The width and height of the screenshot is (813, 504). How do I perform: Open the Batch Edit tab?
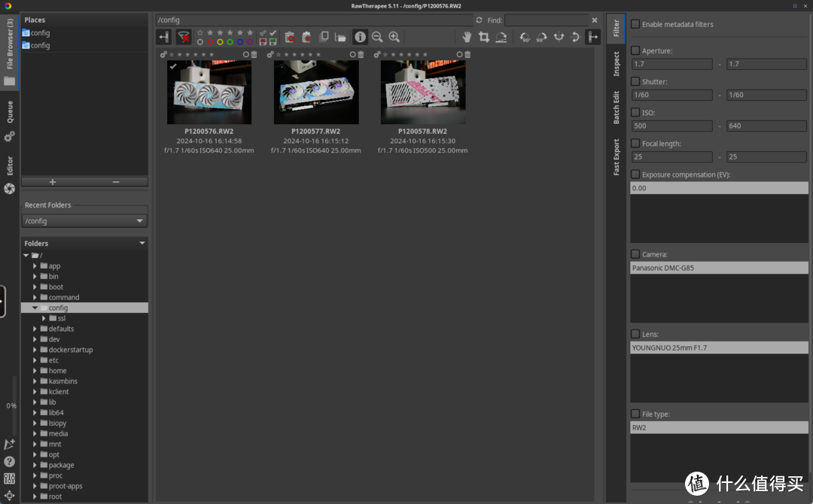click(616, 108)
